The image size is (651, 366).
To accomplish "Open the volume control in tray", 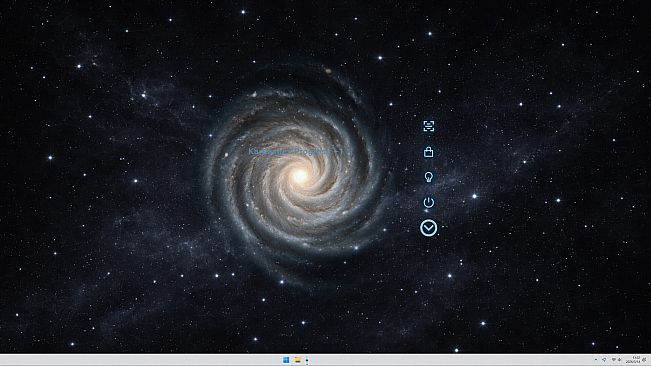I will tap(619, 360).
